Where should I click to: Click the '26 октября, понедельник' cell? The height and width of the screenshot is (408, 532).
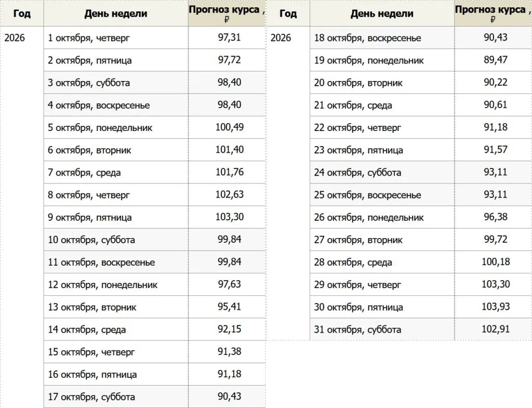click(382, 217)
